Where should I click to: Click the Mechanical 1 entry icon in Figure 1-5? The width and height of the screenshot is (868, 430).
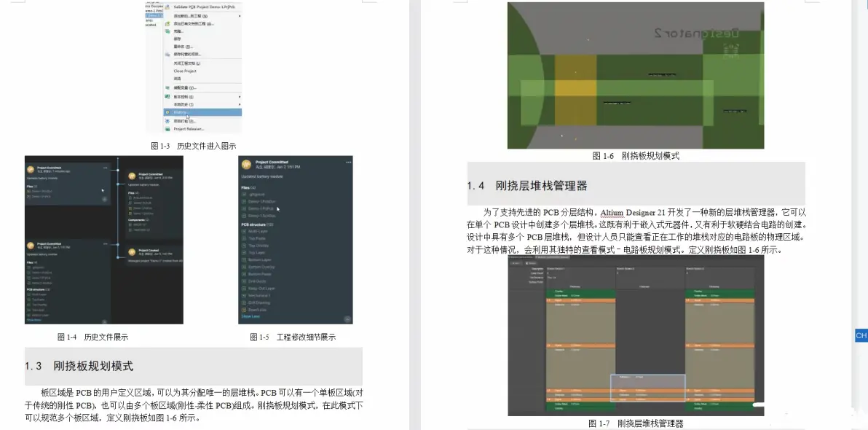click(x=243, y=296)
